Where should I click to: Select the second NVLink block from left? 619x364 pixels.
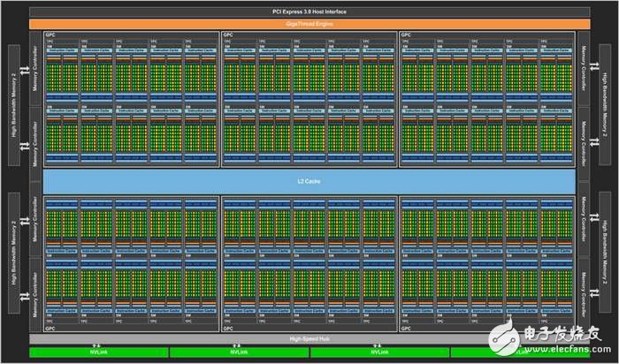[x=239, y=353]
